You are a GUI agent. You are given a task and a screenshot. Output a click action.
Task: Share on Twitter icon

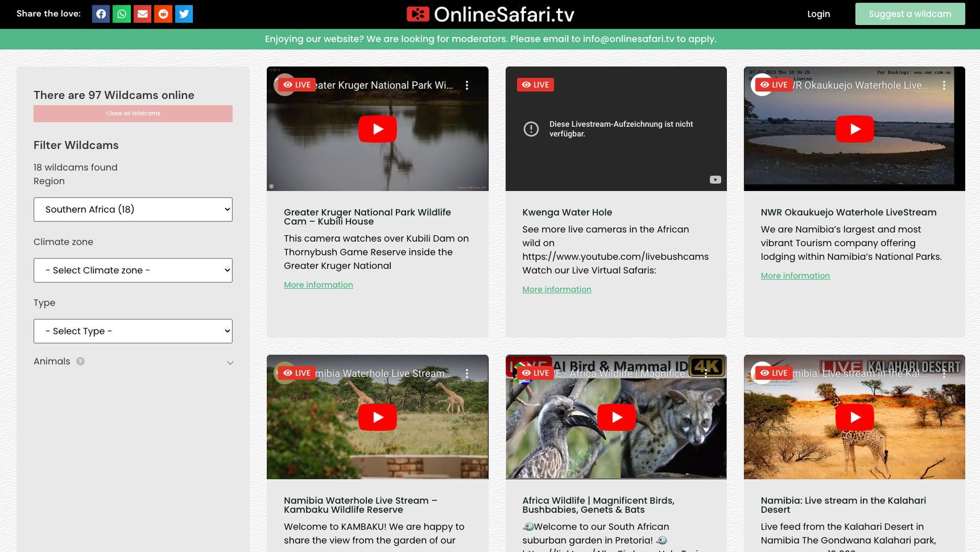[184, 14]
